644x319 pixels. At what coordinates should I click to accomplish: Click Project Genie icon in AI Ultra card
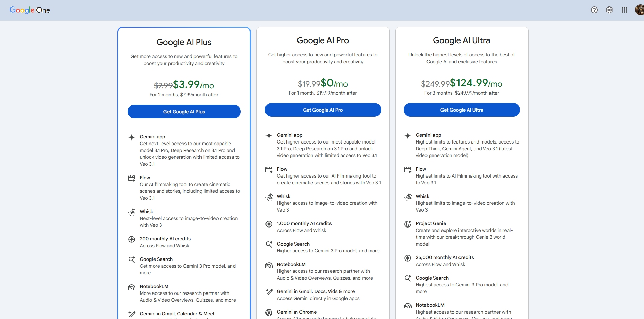pyautogui.click(x=408, y=224)
